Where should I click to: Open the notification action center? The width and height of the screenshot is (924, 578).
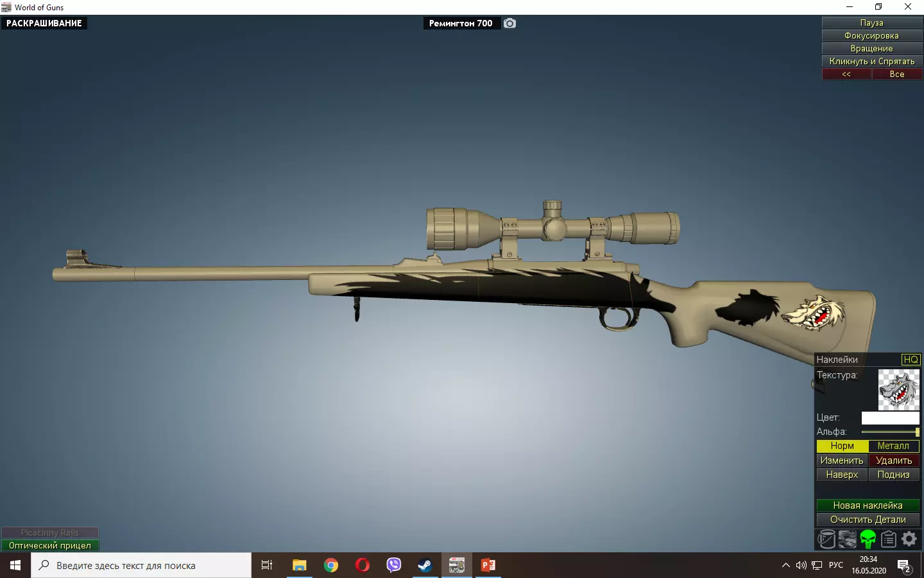[x=905, y=565]
